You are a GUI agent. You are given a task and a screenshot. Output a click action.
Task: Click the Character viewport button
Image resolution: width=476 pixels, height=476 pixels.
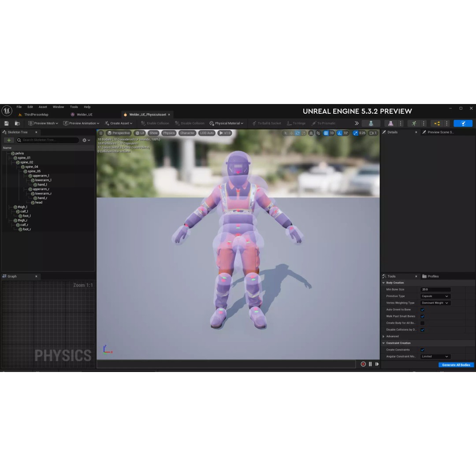click(x=187, y=133)
